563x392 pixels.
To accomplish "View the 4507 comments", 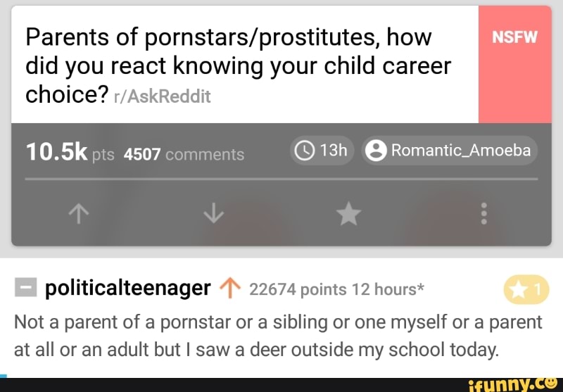I will (184, 154).
